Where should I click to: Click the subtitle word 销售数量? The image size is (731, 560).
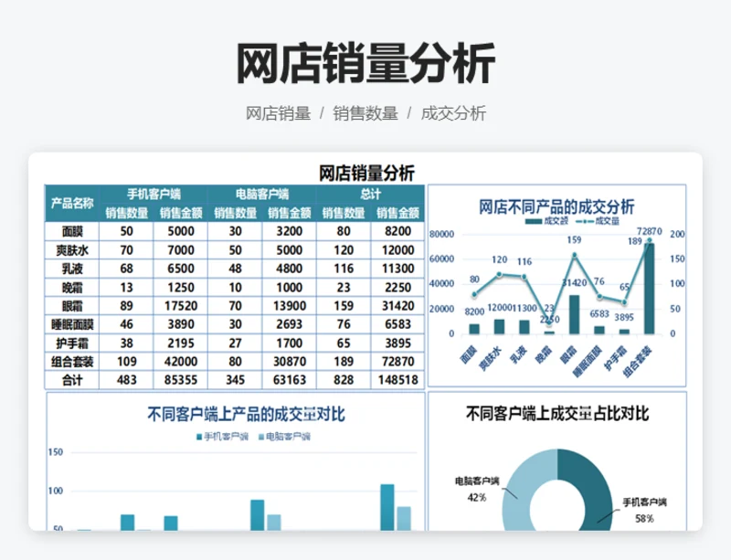(365, 113)
